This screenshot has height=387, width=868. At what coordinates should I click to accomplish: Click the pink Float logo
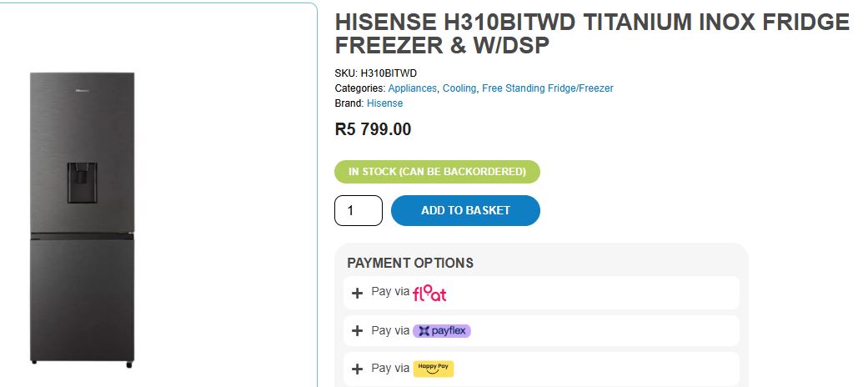429,293
